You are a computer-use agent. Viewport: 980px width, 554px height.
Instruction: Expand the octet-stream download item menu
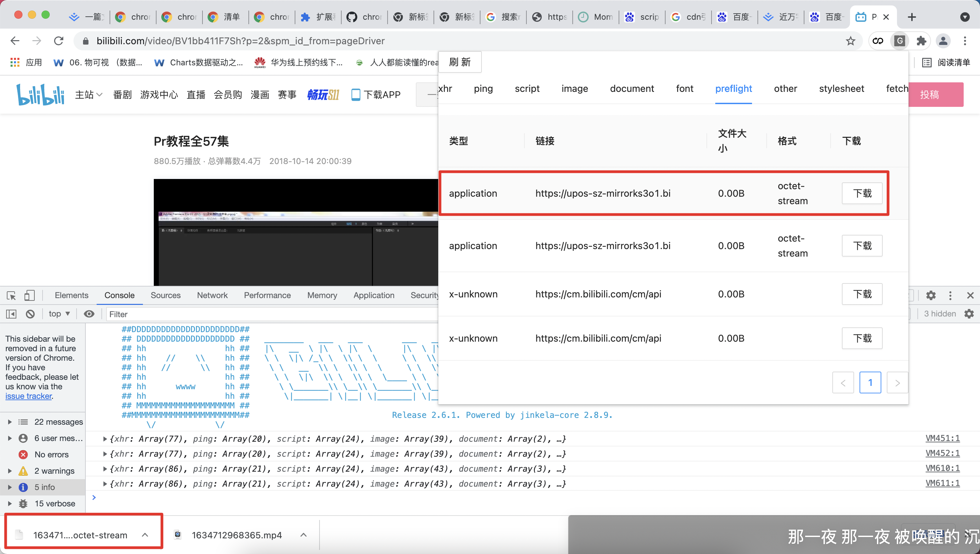[x=145, y=535]
